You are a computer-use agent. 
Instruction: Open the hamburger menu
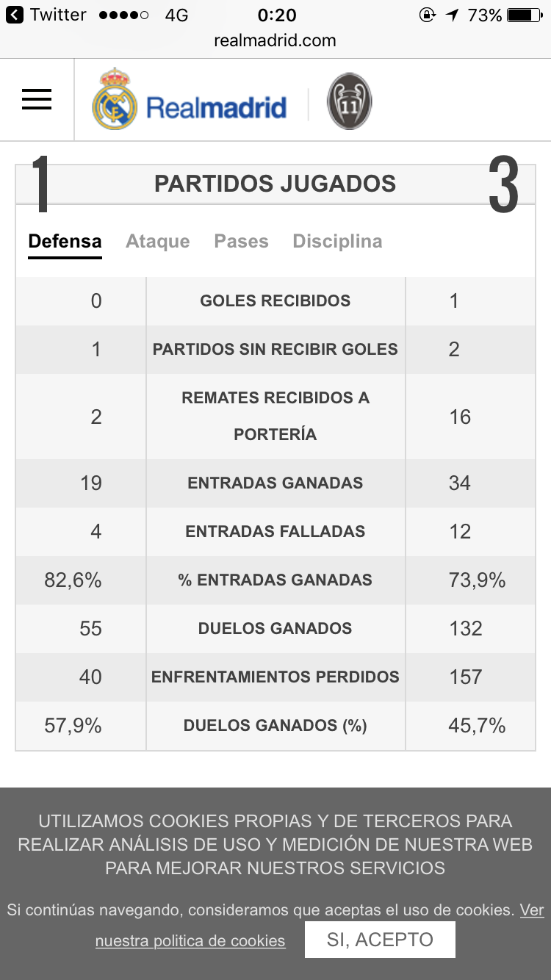(x=37, y=99)
